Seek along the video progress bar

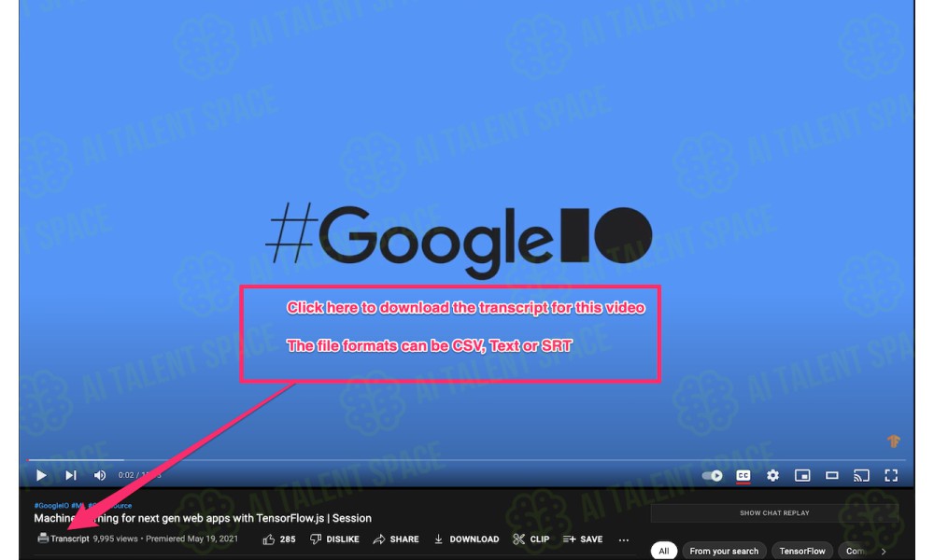(x=466, y=460)
